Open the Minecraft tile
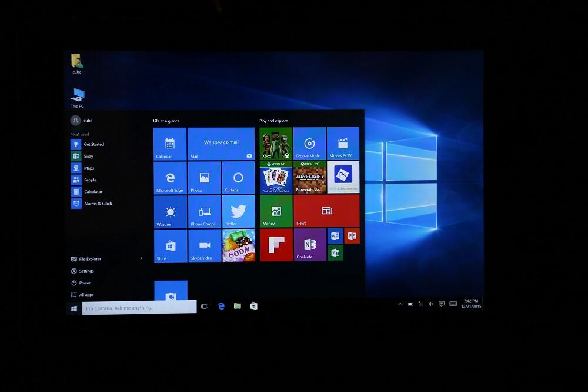Screen dimensions: 588x392 [310, 177]
